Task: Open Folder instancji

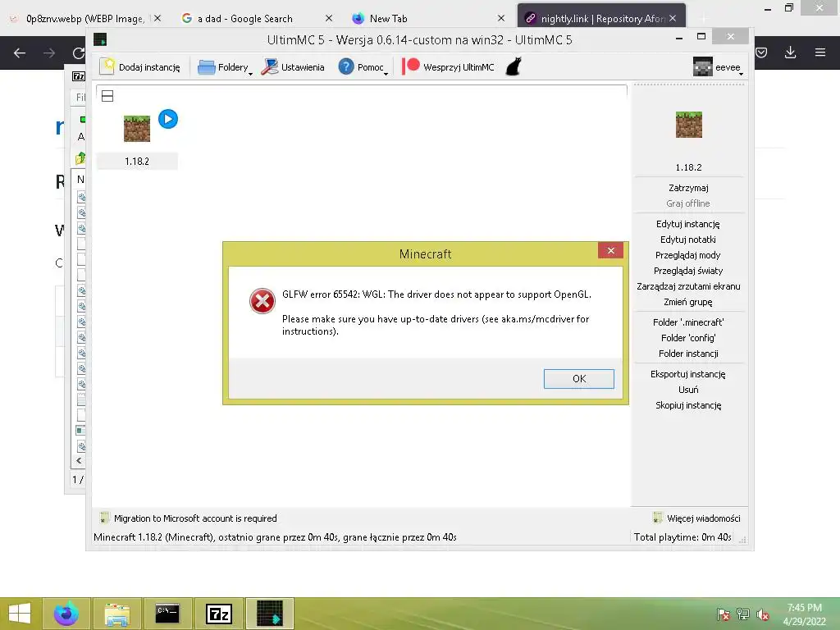Action: click(x=688, y=354)
